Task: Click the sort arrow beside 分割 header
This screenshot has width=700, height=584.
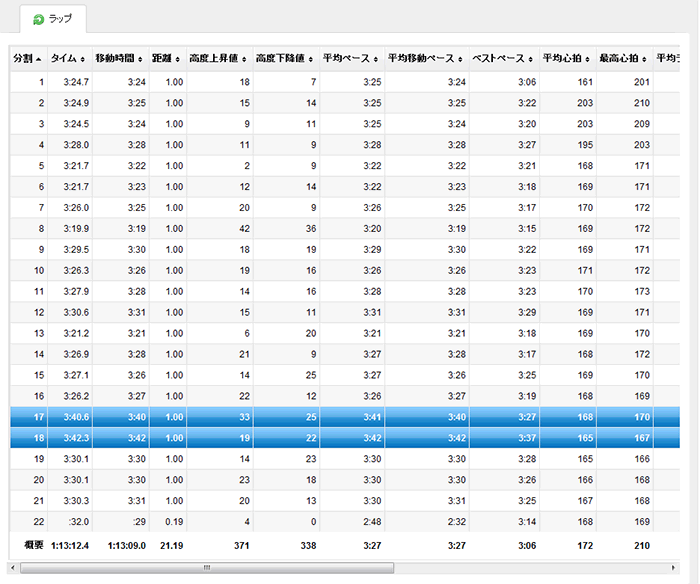Action: click(39, 60)
